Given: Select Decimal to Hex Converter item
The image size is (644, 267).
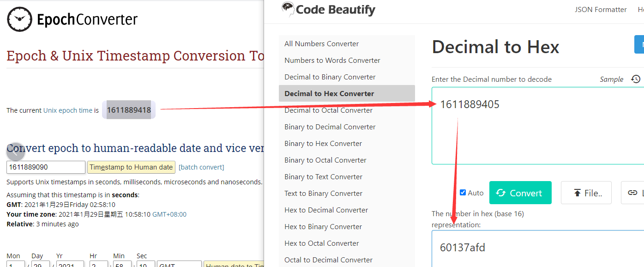Looking at the screenshot, I should (347, 93).
